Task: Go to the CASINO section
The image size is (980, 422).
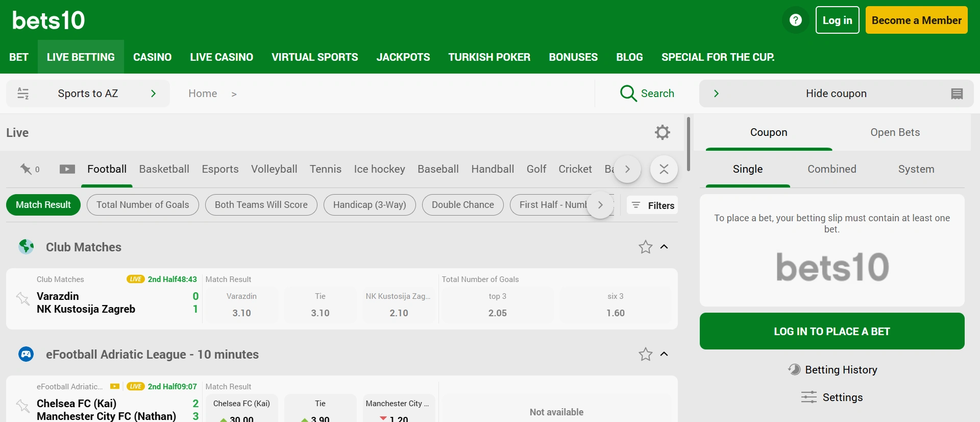Action: coord(153,57)
